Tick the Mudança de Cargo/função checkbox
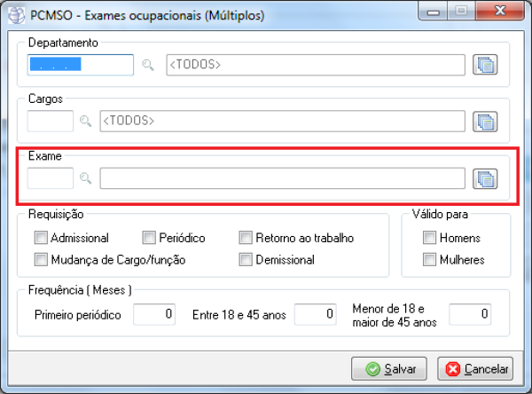This screenshot has width=532, height=394. (x=40, y=260)
